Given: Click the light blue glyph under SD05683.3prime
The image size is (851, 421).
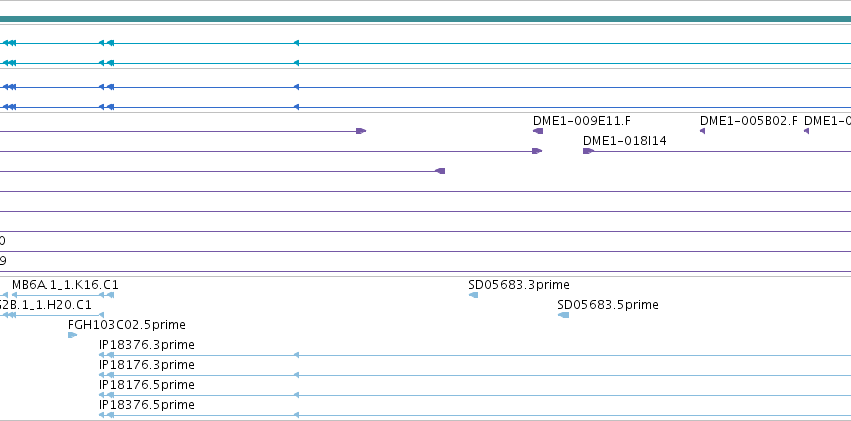Looking at the screenshot, I should point(473,295).
